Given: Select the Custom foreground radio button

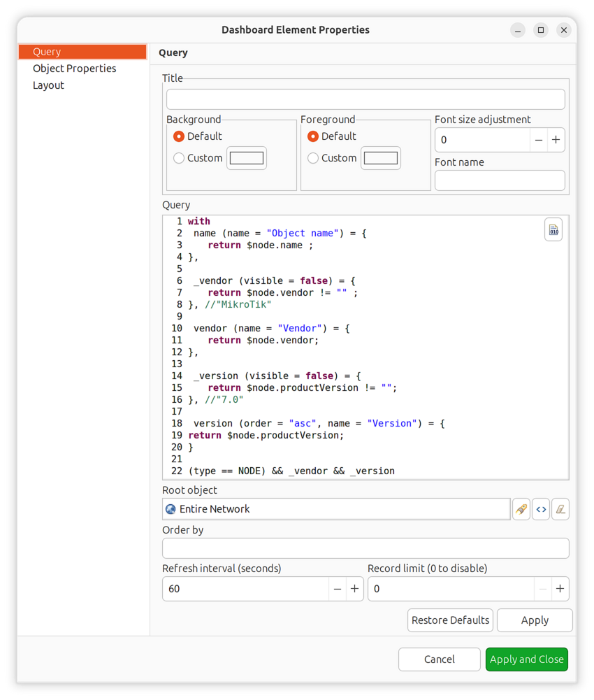Looking at the screenshot, I should pyautogui.click(x=313, y=158).
